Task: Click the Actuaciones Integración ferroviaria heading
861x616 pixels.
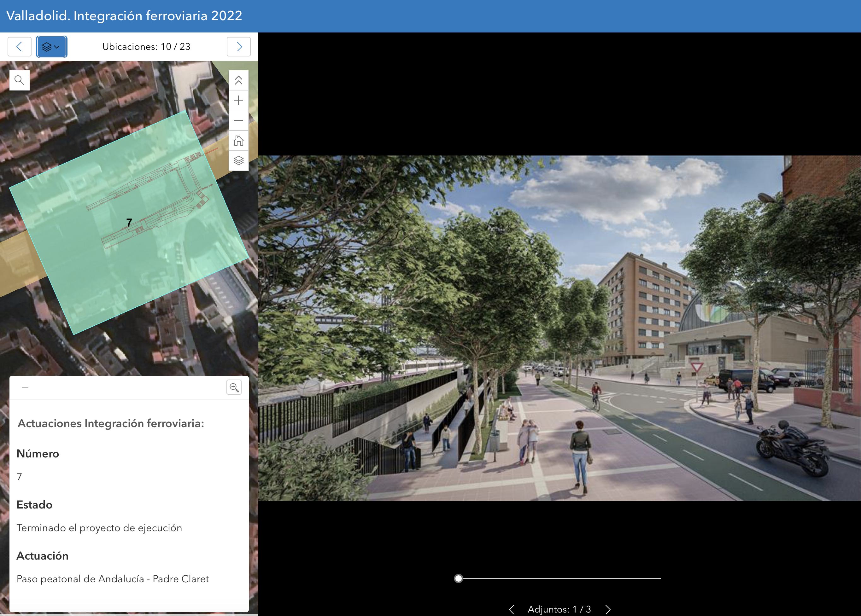Action: click(x=111, y=423)
